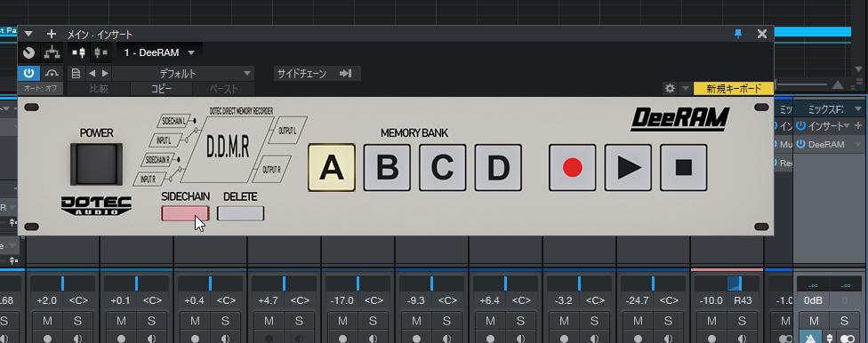Solo the -17.0 mixer channel
This screenshot has width=868, height=343.
click(374, 321)
